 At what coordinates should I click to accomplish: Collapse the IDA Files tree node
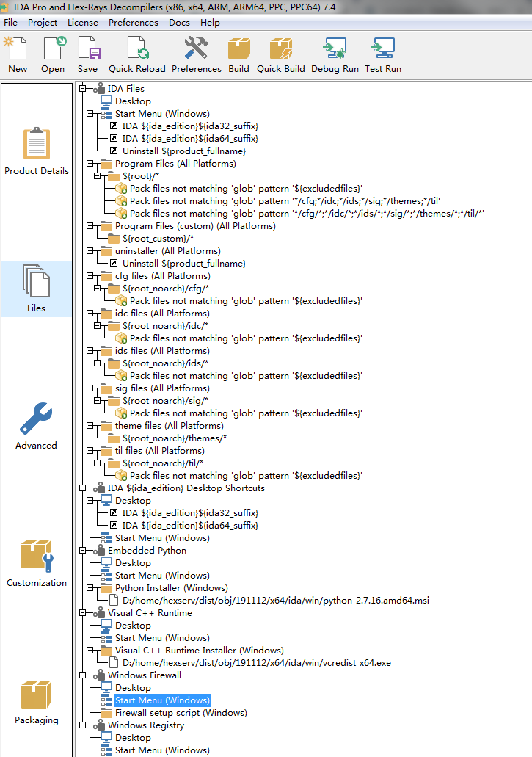[82, 89]
